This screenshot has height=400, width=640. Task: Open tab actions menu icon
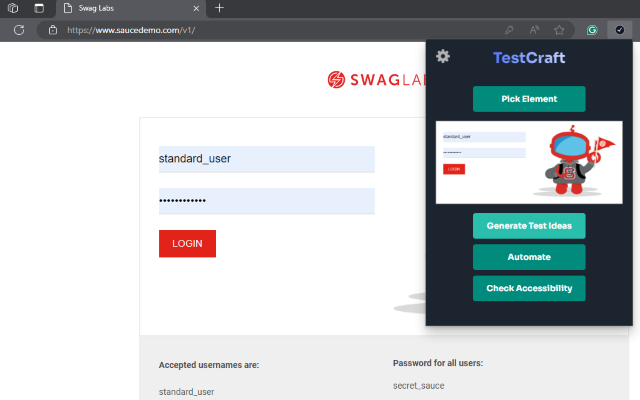39,8
